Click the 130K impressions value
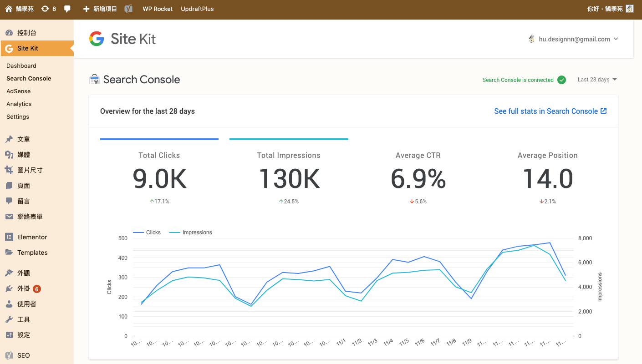This screenshot has height=364, width=642. [x=289, y=179]
